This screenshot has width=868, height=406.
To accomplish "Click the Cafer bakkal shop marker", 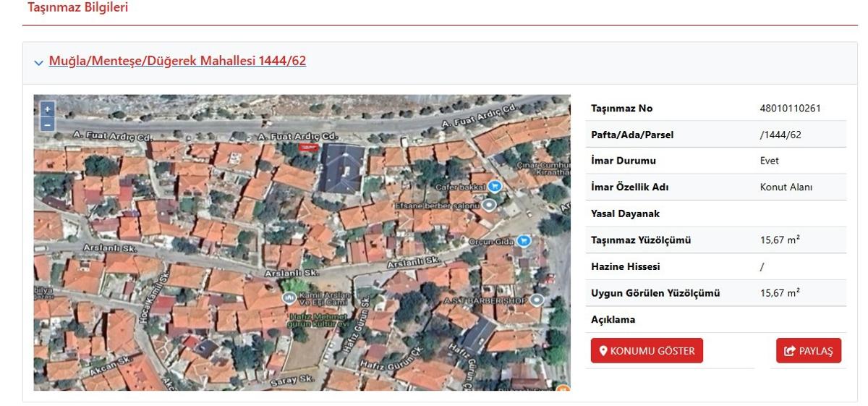I will click(x=495, y=187).
